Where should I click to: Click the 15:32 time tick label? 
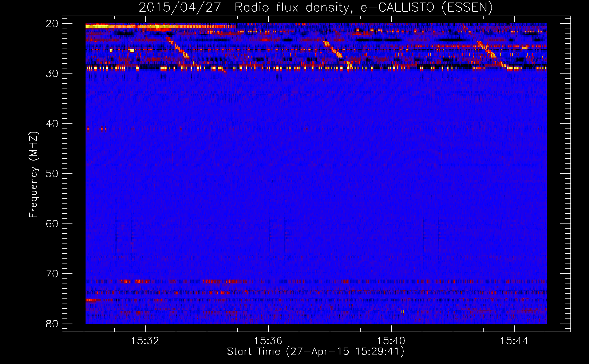pyautogui.click(x=145, y=341)
